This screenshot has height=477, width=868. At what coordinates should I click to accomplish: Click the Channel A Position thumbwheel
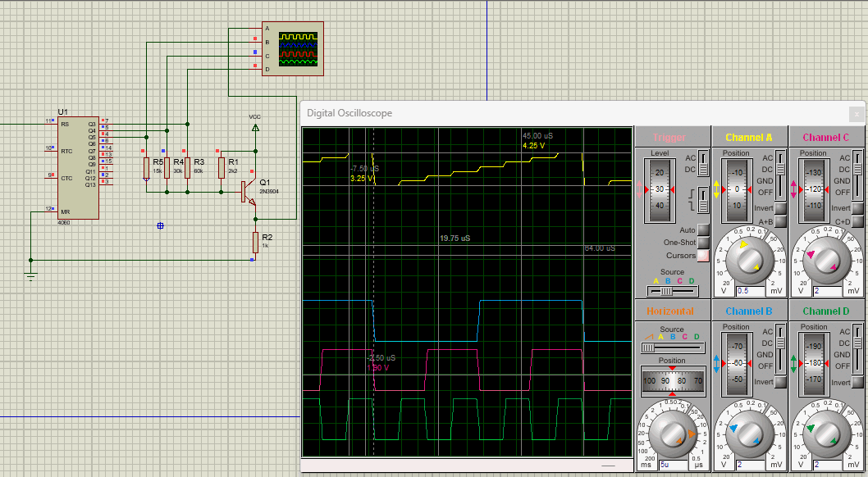click(x=737, y=189)
